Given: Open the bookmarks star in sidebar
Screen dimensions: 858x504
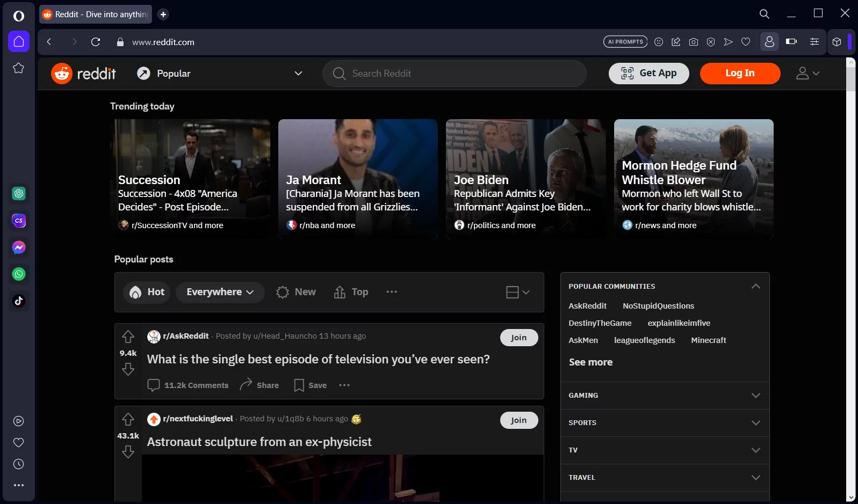Looking at the screenshot, I should pos(19,68).
